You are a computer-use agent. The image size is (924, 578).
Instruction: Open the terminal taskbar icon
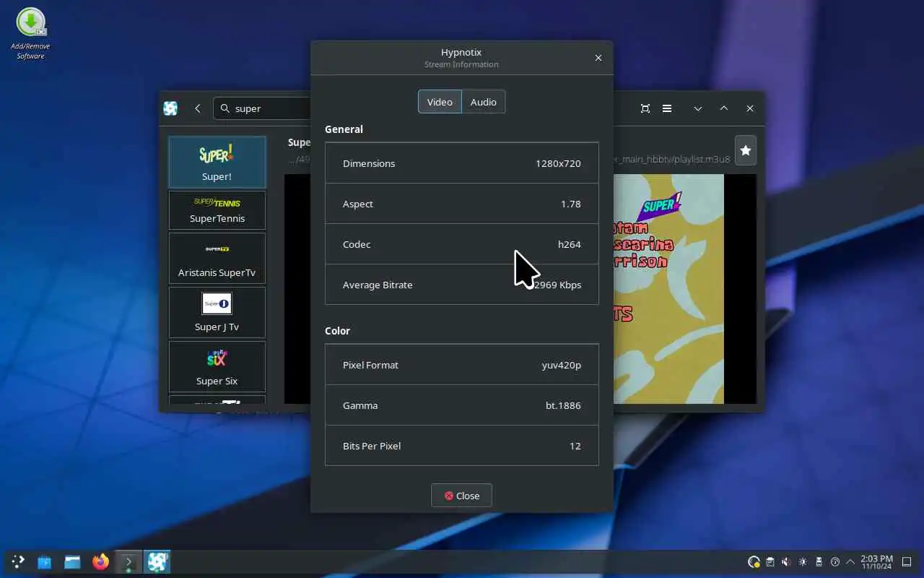coord(128,561)
